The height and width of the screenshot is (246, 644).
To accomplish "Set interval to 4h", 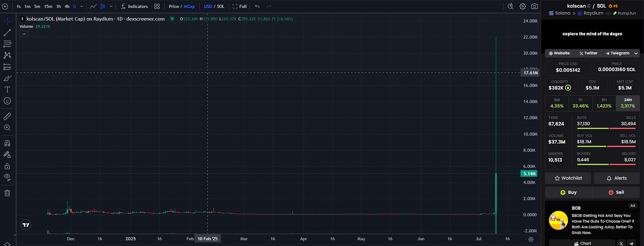I will point(67,7).
